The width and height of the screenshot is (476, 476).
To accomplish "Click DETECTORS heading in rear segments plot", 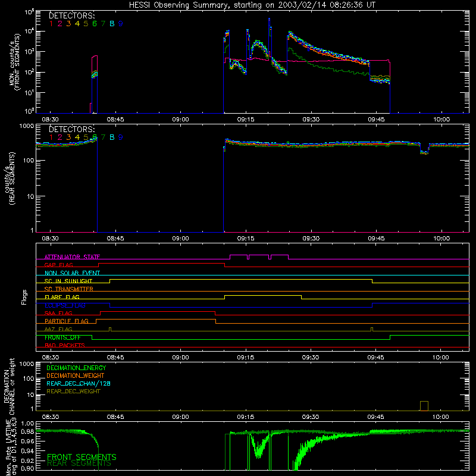I will click(72, 129).
